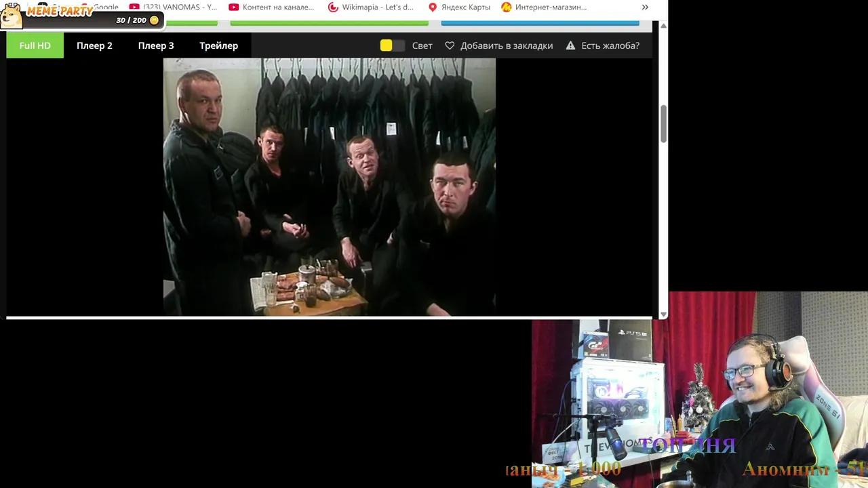
Task: Open VANOMAS YouTube bookmark
Action: point(174,7)
